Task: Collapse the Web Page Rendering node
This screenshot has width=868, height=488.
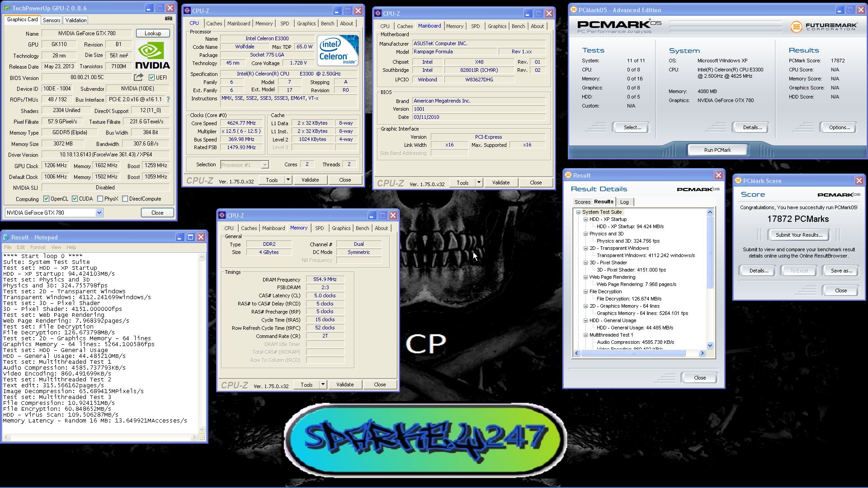Action: pos(585,277)
